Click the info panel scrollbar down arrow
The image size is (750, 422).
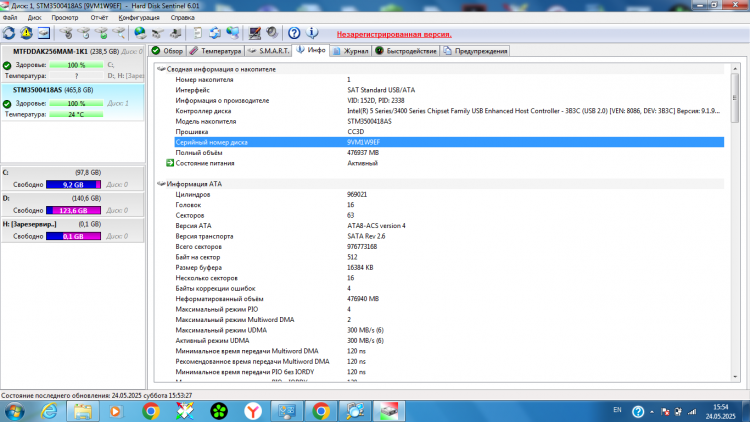(735, 377)
